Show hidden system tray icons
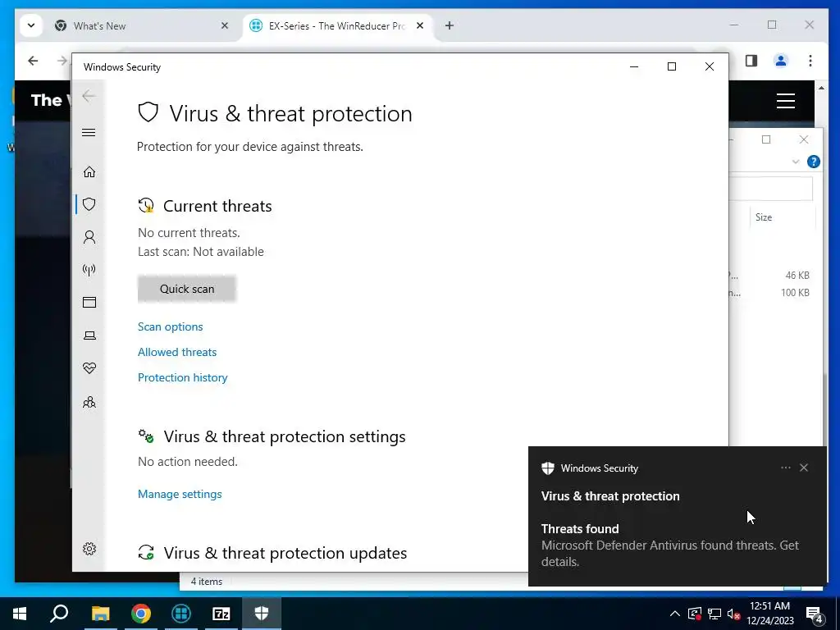Image resolution: width=840 pixels, height=630 pixels. tap(675, 614)
